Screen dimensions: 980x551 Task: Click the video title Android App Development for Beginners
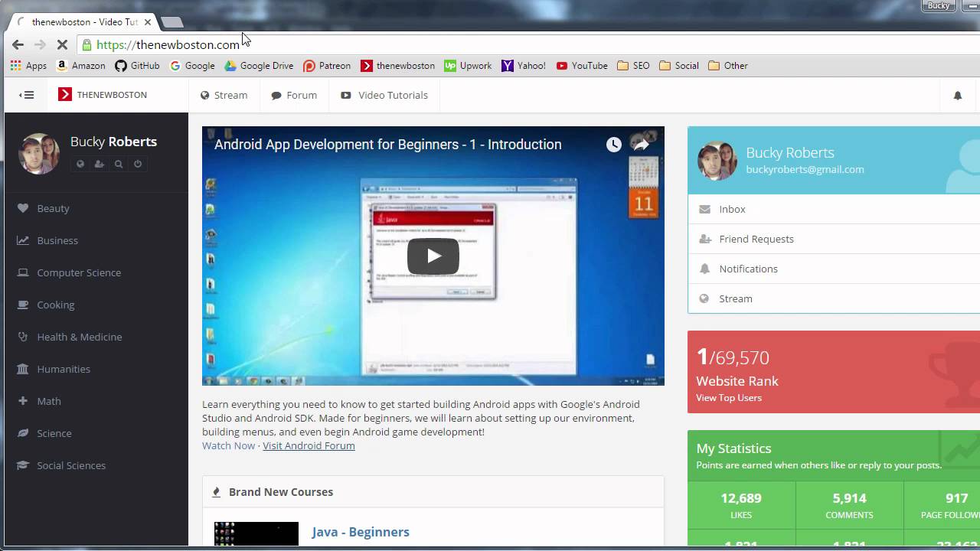(x=387, y=145)
